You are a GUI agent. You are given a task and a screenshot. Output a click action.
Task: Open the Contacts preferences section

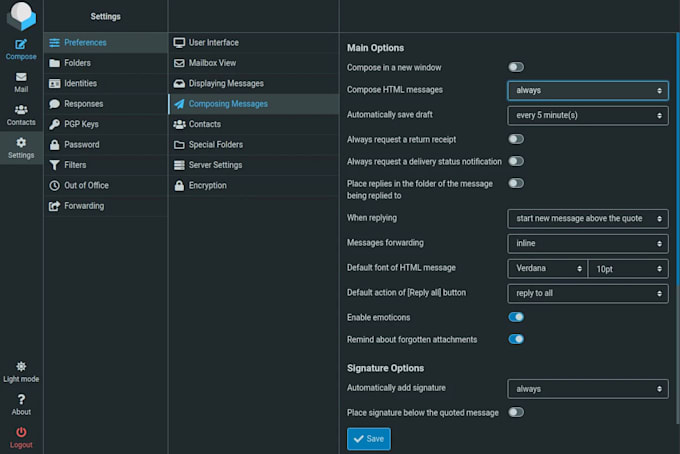coord(205,124)
